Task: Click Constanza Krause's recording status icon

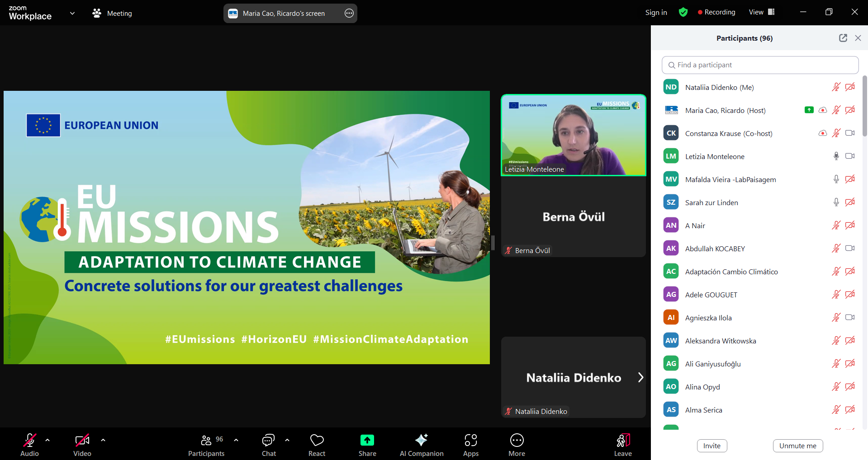Action: pos(823,133)
